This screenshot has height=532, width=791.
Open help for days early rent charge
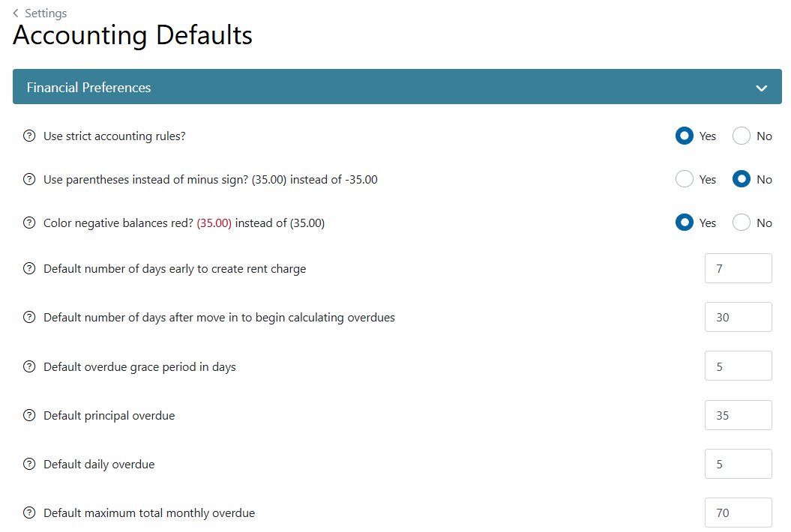(29, 268)
